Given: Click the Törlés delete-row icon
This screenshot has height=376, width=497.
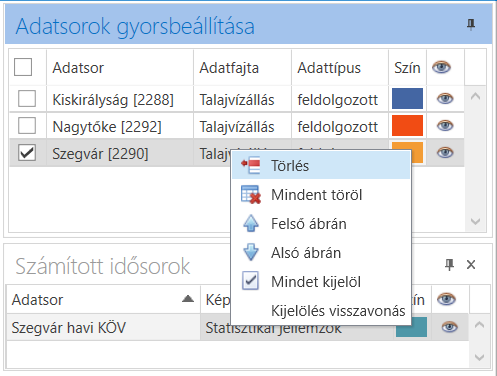Looking at the screenshot, I should [x=251, y=165].
